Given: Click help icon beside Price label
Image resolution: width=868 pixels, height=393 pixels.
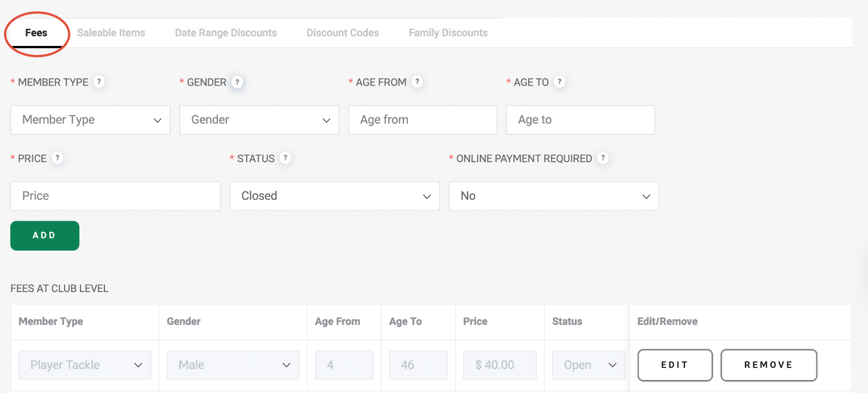Looking at the screenshot, I should [x=57, y=158].
